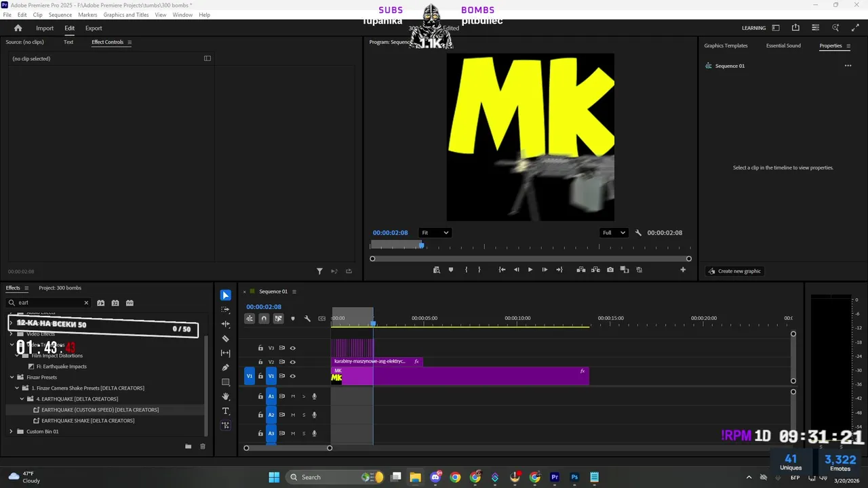The width and height of the screenshot is (868, 488).
Task: Open Program Monitor wrench settings
Action: pos(638,232)
